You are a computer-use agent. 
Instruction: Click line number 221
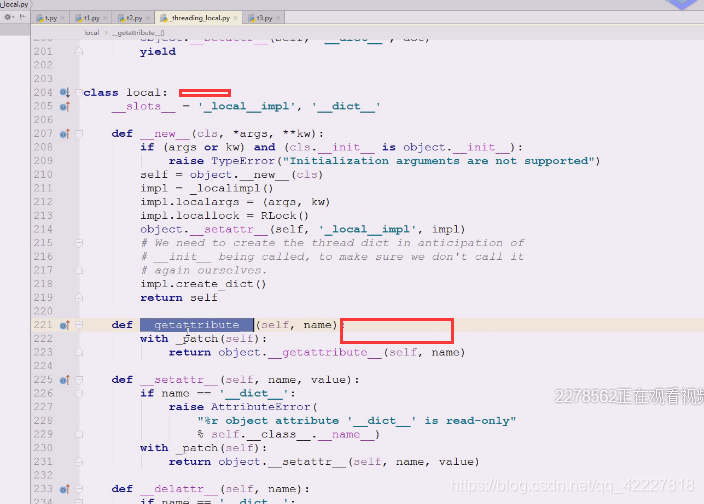tap(43, 325)
